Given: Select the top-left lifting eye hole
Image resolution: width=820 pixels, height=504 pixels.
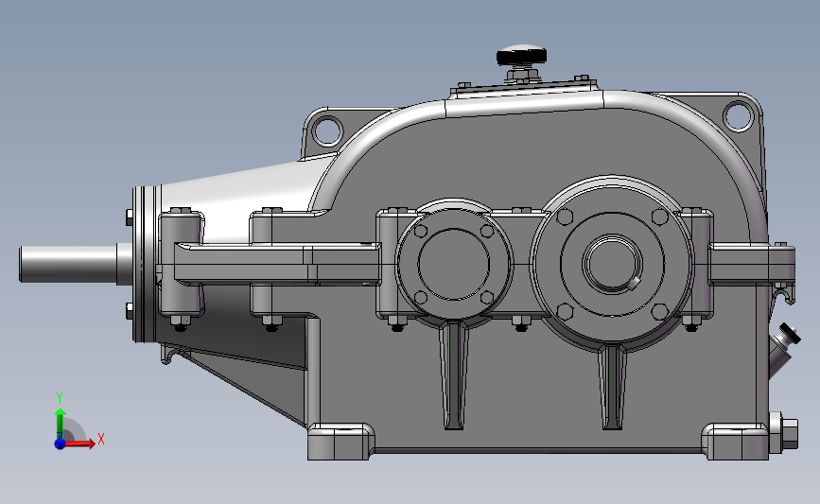Looking at the screenshot, I should (x=328, y=130).
